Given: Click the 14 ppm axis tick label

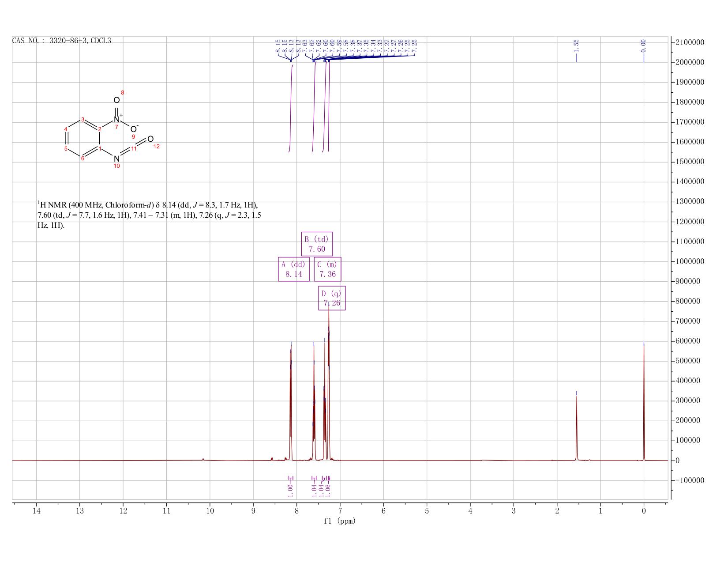Looking at the screenshot, I should pos(36,511).
